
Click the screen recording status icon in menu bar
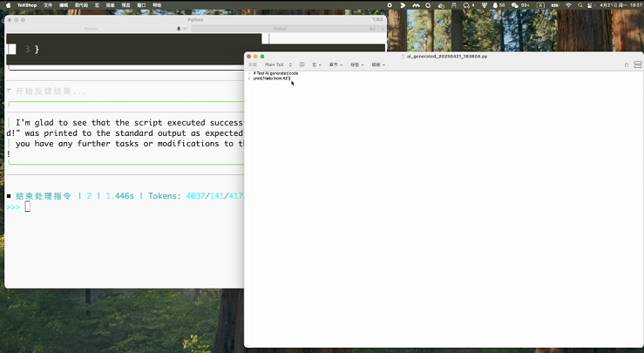click(390, 5)
